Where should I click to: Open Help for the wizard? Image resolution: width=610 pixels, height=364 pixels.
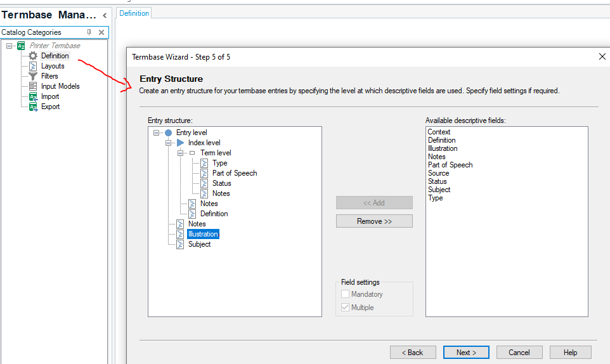click(570, 353)
